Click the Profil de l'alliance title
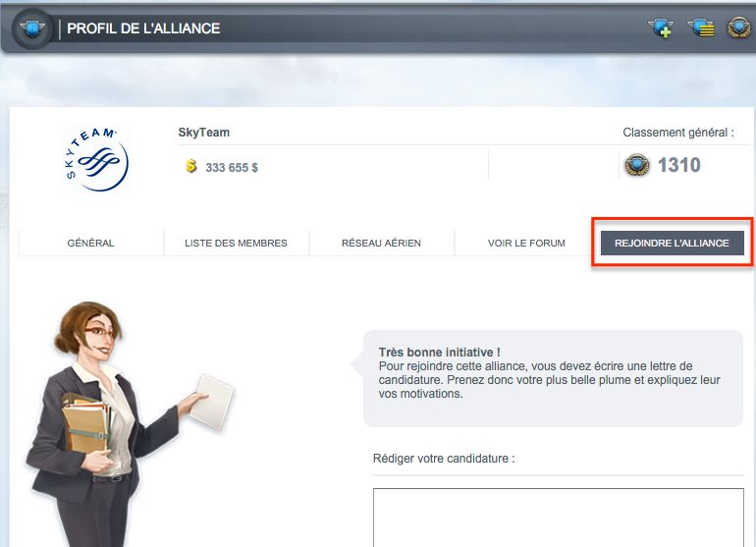 (x=143, y=28)
